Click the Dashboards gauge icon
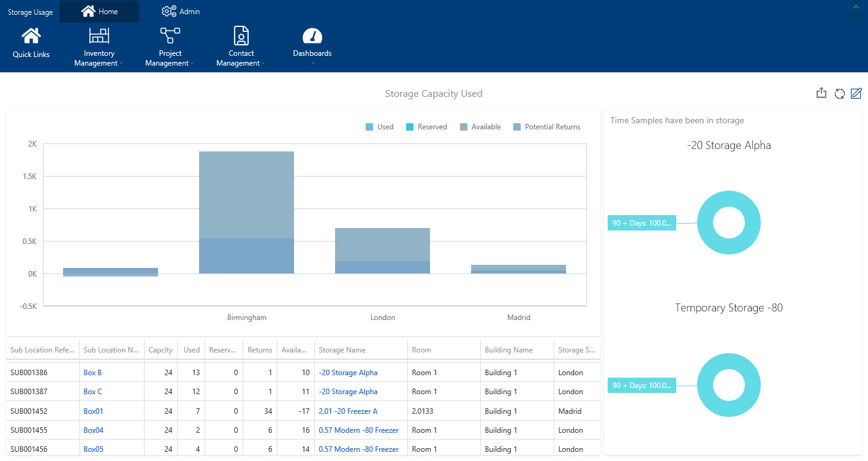Viewport: 868px width, 461px height. coord(312,36)
